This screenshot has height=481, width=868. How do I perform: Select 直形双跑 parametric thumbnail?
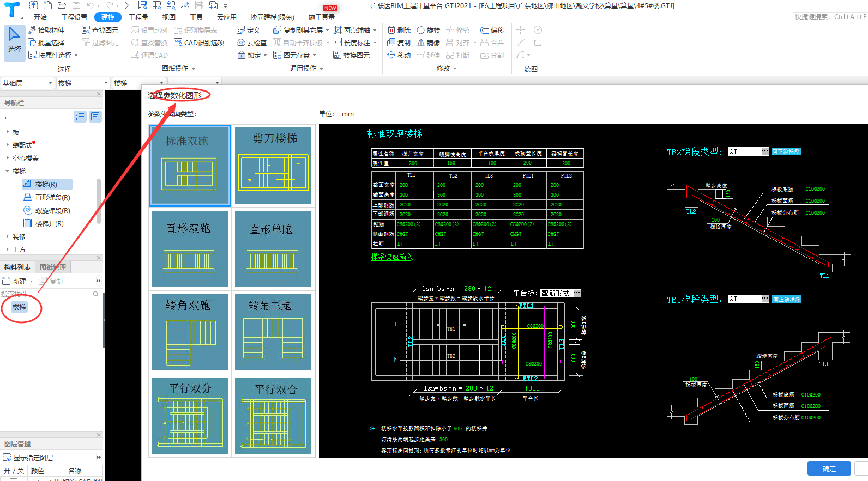[190, 249]
